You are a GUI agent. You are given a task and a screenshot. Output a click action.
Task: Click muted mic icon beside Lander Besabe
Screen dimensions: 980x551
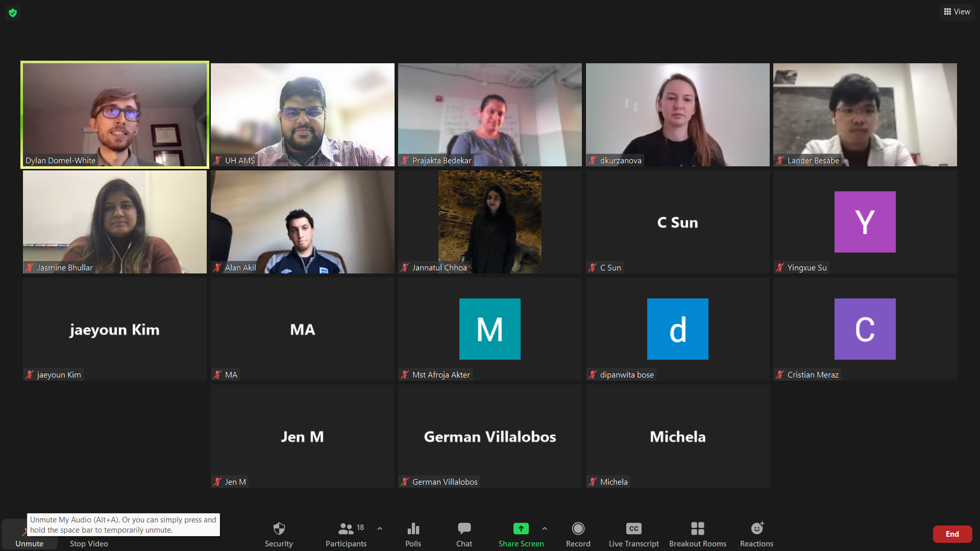click(x=780, y=160)
